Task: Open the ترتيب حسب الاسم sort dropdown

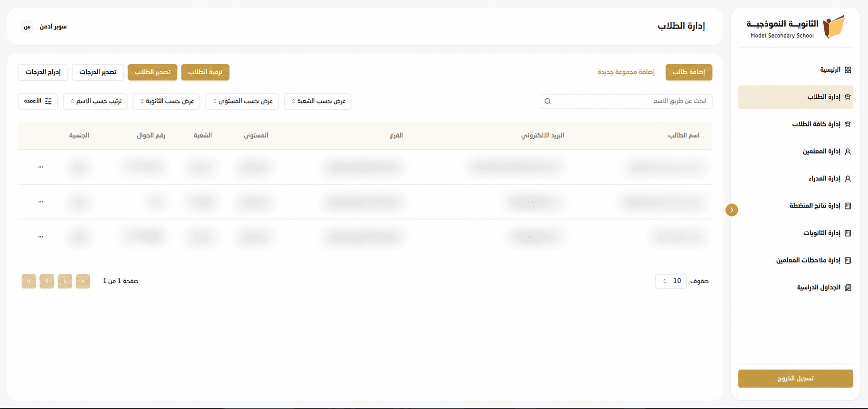Action: click(x=95, y=101)
